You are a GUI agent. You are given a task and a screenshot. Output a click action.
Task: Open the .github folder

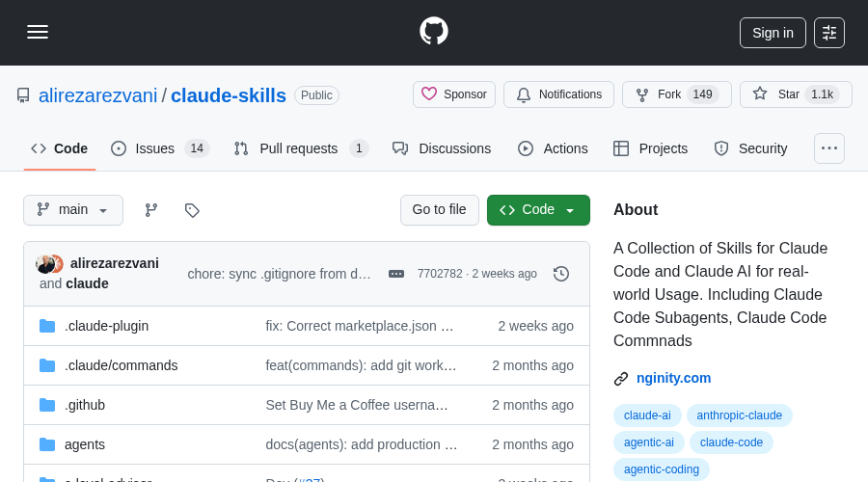click(85, 405)
